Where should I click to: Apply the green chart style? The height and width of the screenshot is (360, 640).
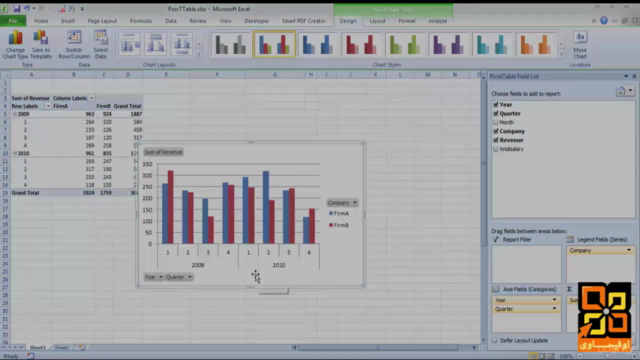(x=404, y=44)
